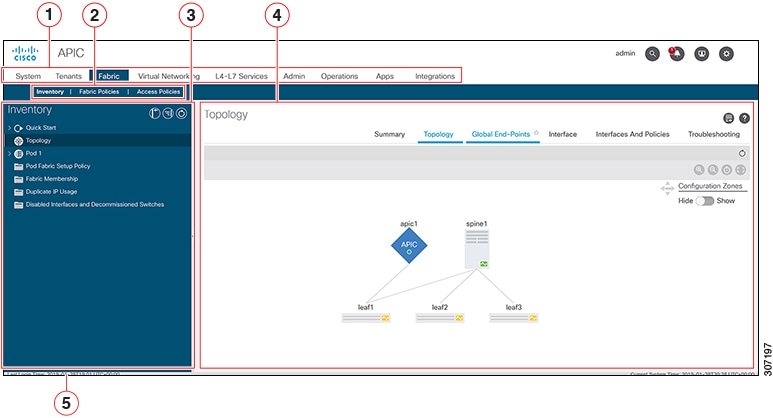Select the leaf3 switch node
This screenshot has height=418, width=773.
point(514,318)
